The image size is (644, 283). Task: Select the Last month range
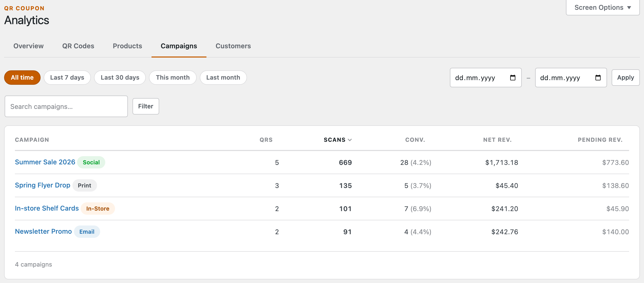point(223,78)
